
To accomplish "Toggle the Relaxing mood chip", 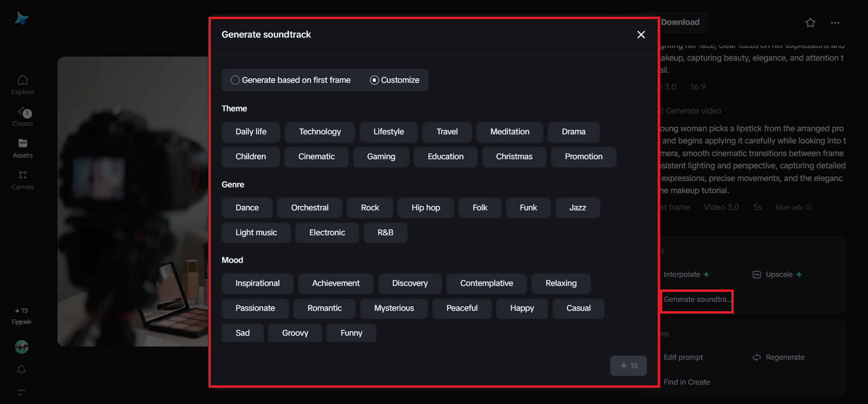I will click(x=560, y=283).
